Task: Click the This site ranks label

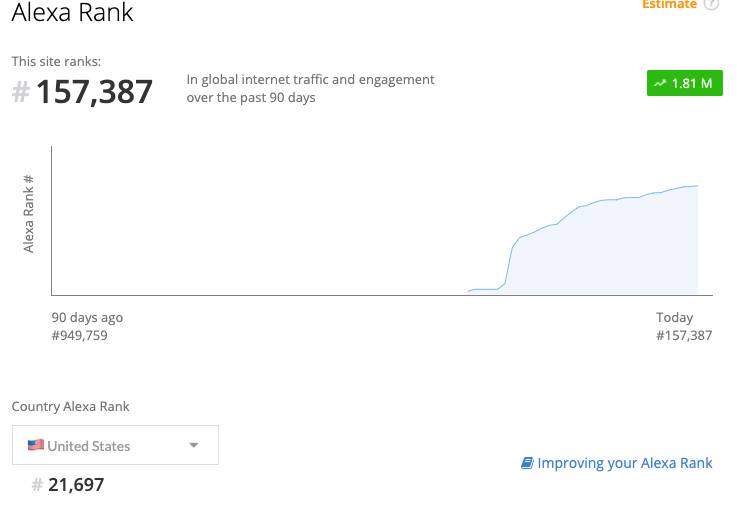Action: tap(56, 61)
